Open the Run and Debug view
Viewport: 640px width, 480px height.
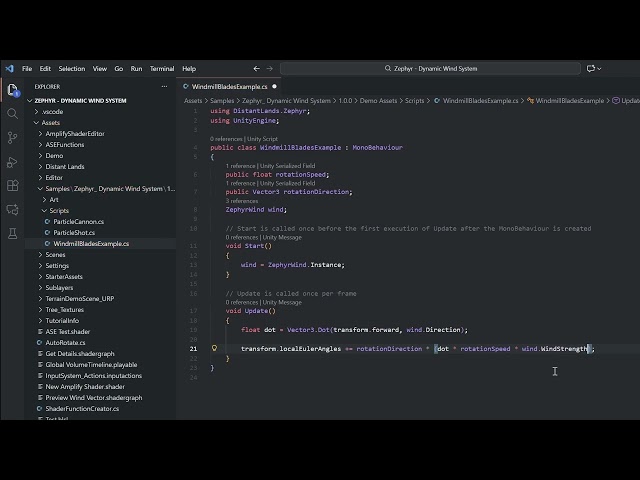click(x=13, y=162)
